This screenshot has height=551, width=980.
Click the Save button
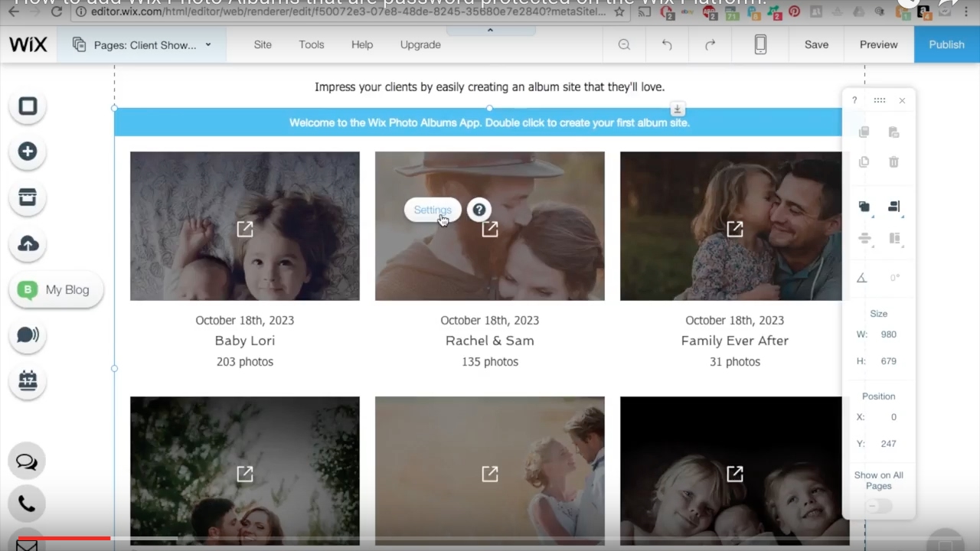pyautogui.click(x=816, y=44)
